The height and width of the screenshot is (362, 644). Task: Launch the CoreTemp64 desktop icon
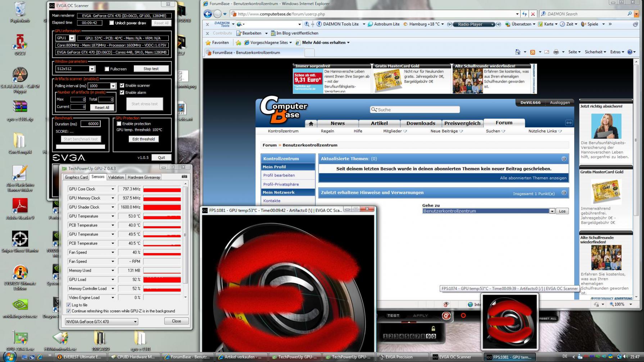click(20, 143)
